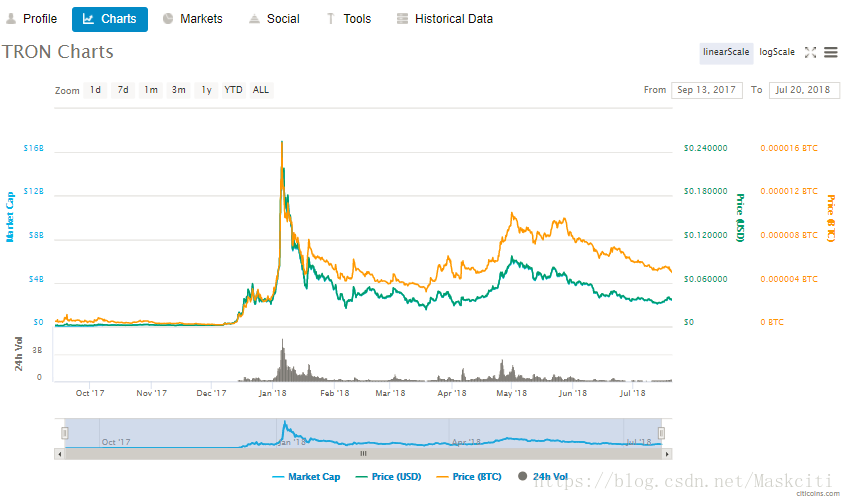The height and width of the screenshot is (501, 845).
Task: Select ALL zoom range
Action: tap(261, 90)
